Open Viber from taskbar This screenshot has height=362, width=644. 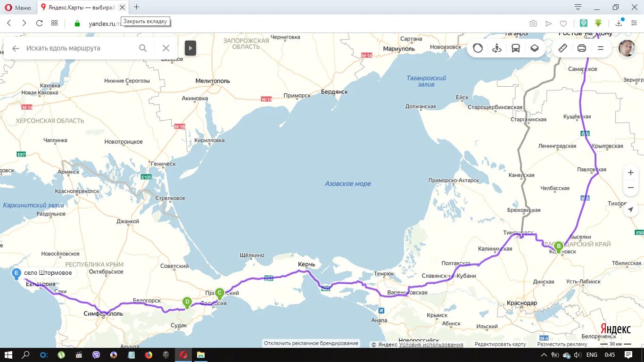tap(96, 355)
